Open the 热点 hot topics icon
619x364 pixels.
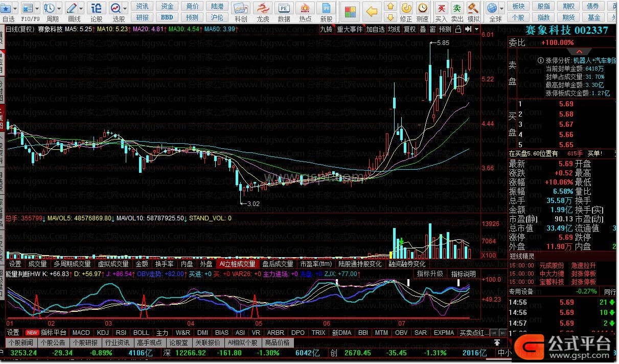coord(305,9)
